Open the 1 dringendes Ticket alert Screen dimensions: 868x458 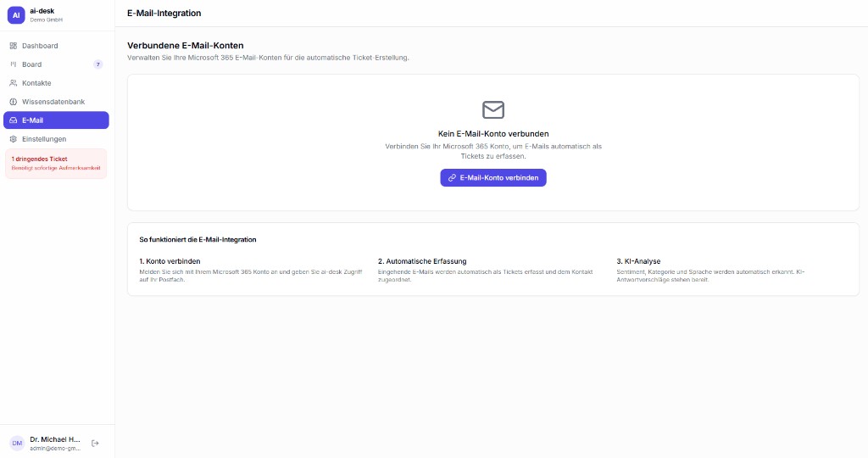56,163
